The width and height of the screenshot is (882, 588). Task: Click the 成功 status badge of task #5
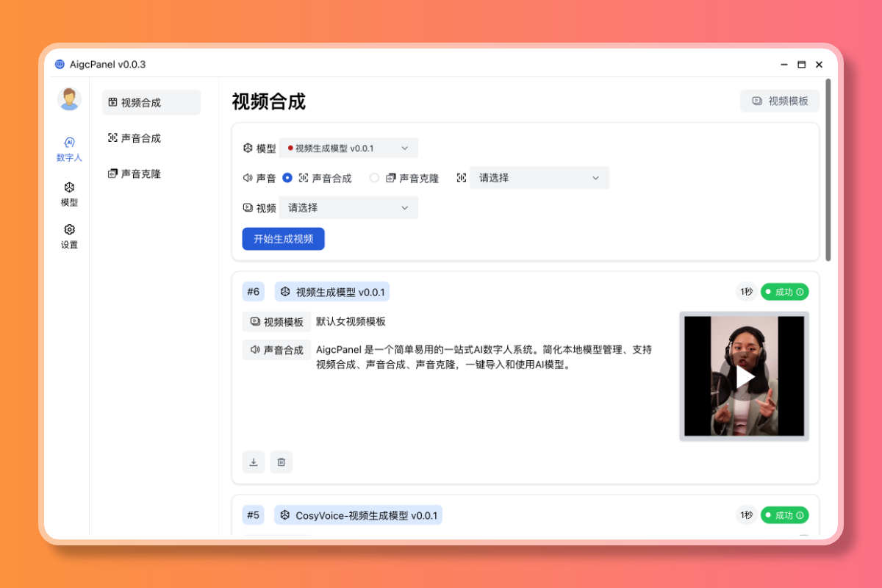click(784, 514)
